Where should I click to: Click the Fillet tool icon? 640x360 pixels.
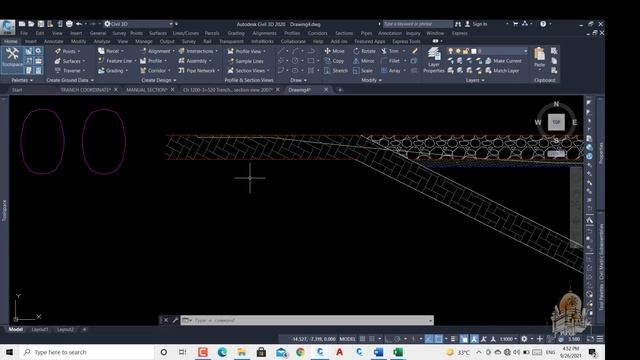(384, 61)
